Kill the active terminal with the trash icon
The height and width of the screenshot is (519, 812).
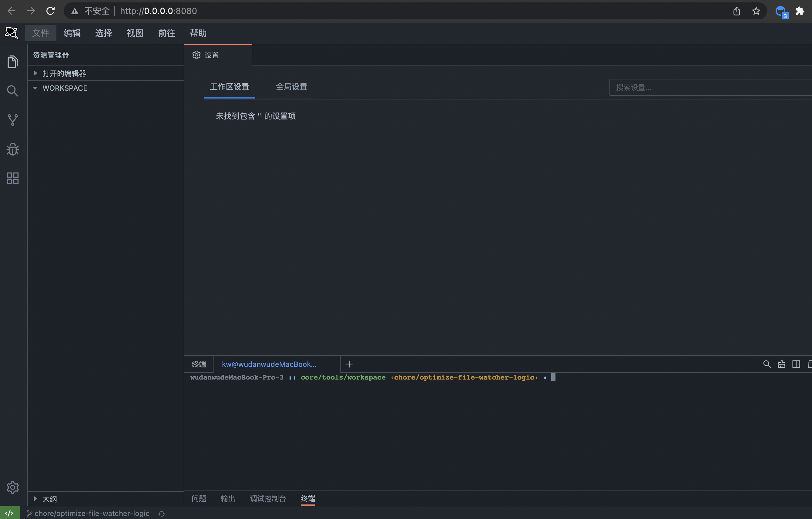tap(809, 364)
